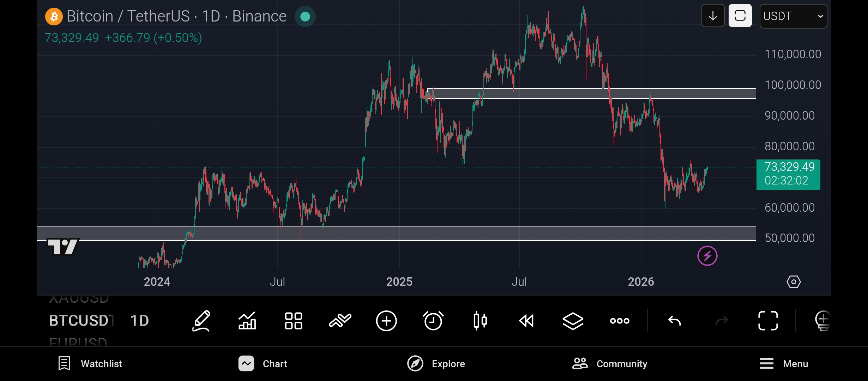Screen dimensions: 868x381
Task: Open BTCUSDT symbol selector
Action: (x=81, y=321)
